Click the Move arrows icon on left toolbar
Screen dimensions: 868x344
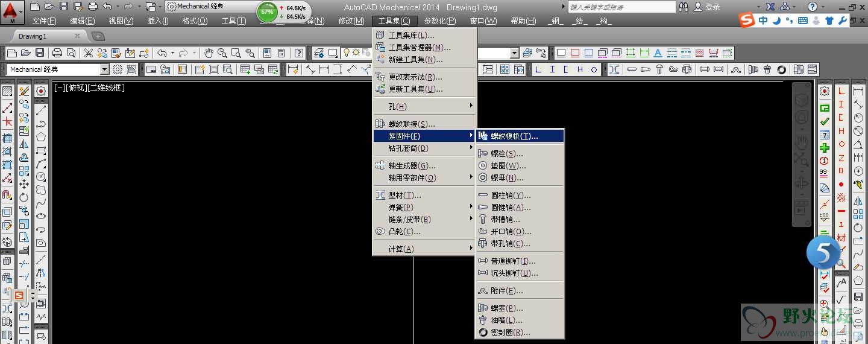24,184
